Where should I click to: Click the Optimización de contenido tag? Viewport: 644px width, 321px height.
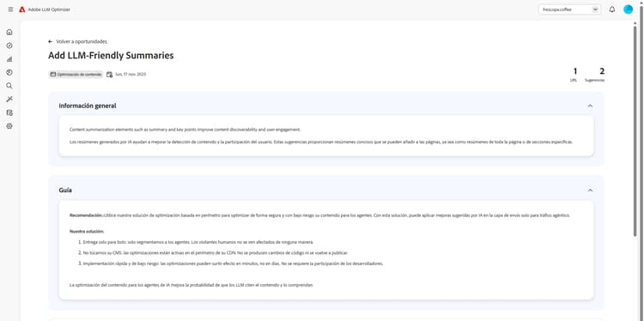point(76,75)
